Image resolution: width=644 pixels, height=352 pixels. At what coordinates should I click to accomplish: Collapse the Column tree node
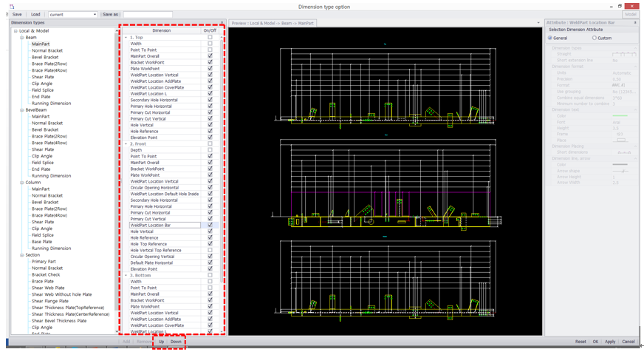pyautogui.click(x=22, y=182)
